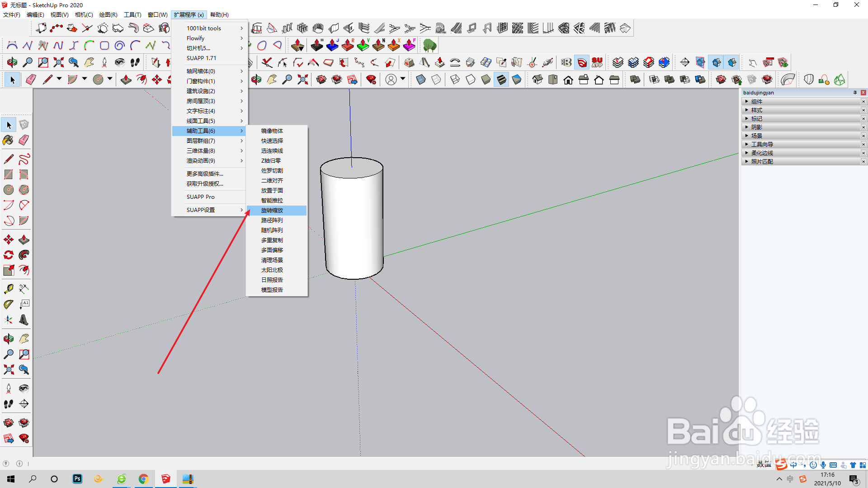Viewport: 868px width, 488px height.
Task: Select the Paint Bucket tool
Action: tap(9, 140)
